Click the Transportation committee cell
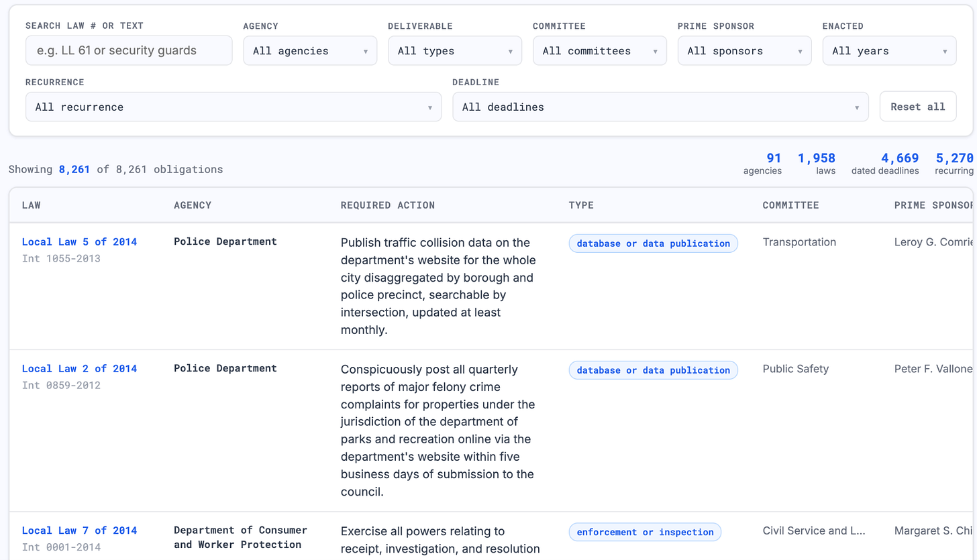This screenshot has width=977, height=560. point(799,242)
